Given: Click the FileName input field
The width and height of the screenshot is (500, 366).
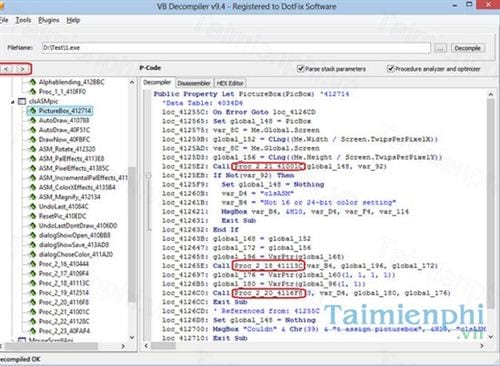Looking at the screenshot, I should tap(236, 48).
